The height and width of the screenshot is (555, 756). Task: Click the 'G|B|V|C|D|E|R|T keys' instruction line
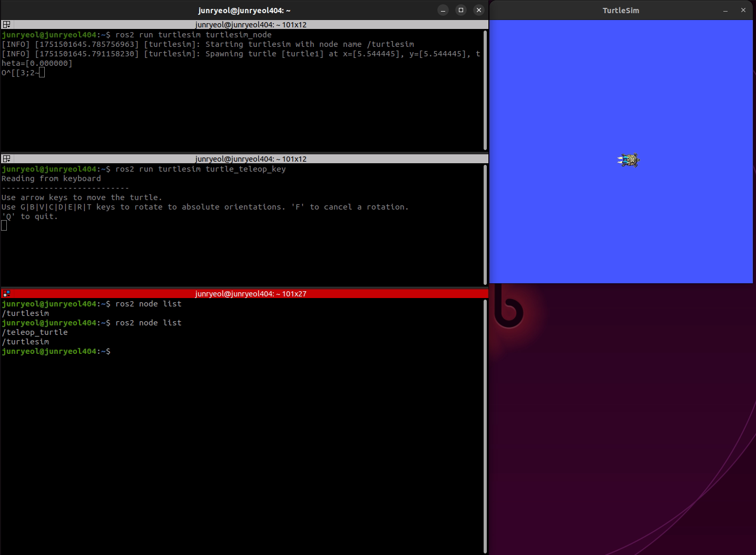click(x=205, y=207)
